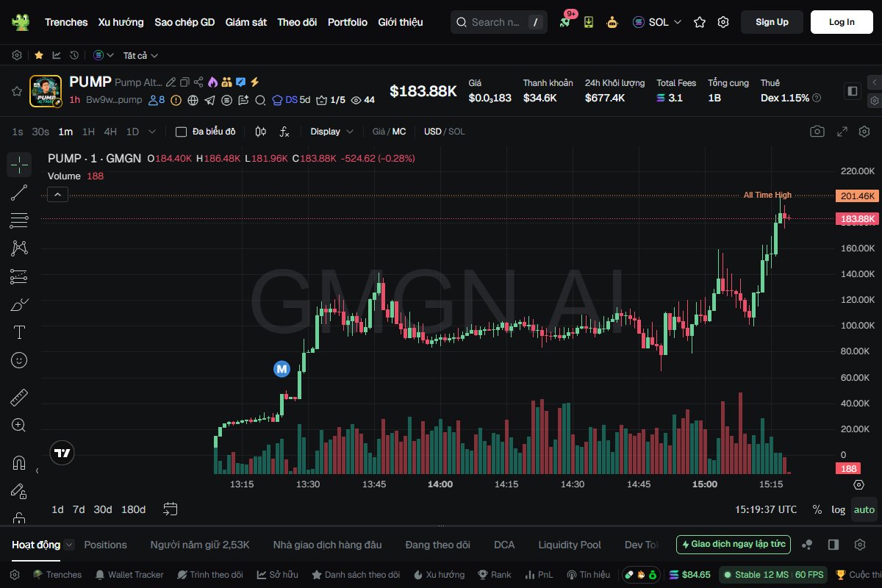Viewport: 882px width, 588px height.
Task: Expand the Display options dropdown
Action: pyautogui.click(x=331, y=132)
